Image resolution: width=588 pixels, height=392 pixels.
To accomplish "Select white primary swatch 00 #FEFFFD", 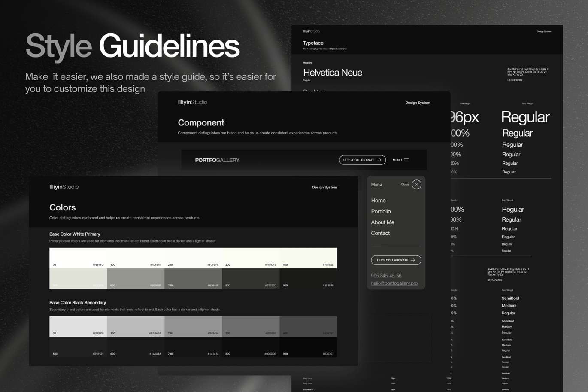I will pos(78,258).
